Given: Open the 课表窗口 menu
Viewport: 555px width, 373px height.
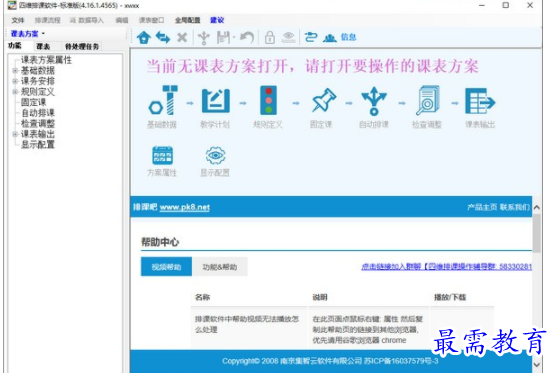Looking at the screenshot, I should click(x=151, y=20).
